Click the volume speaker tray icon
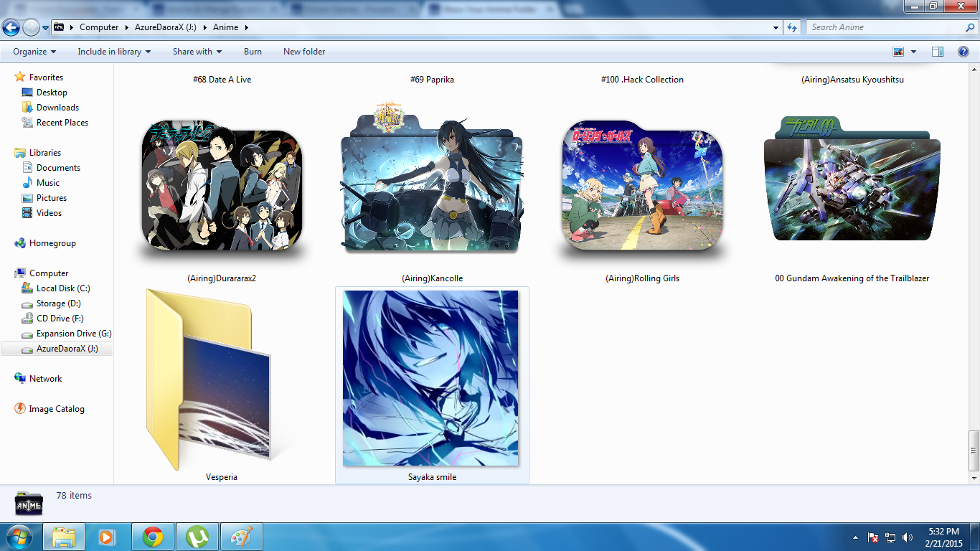The height and width of the screenshot is (551, 980). (908, 537)
